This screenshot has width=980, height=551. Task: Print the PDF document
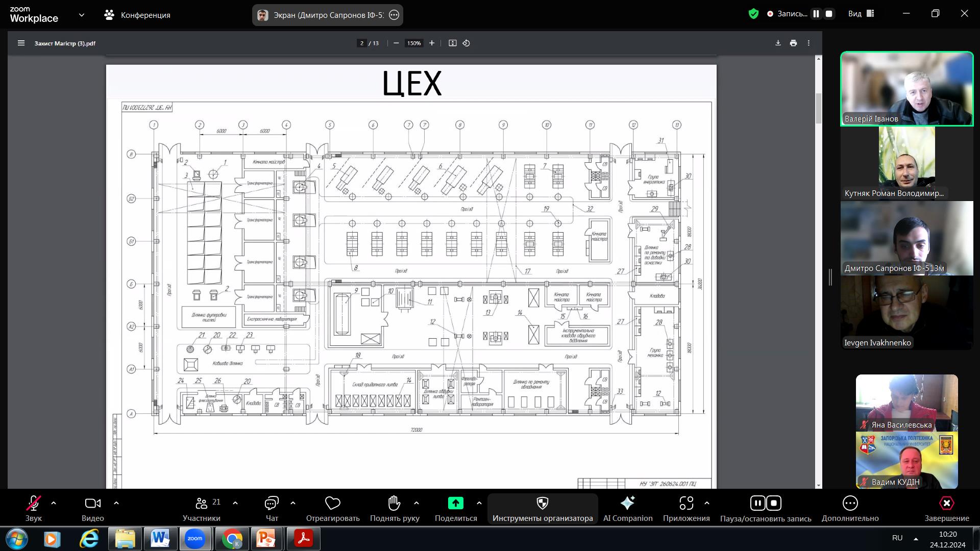coord(793,43)
